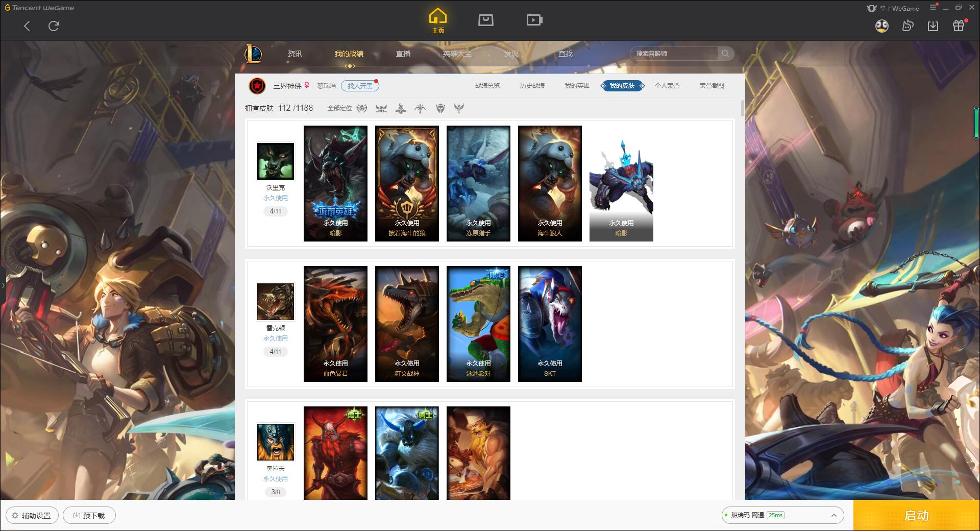
Task: Switch to the 英雄大全 tab
Action: (x=457, y=54)
